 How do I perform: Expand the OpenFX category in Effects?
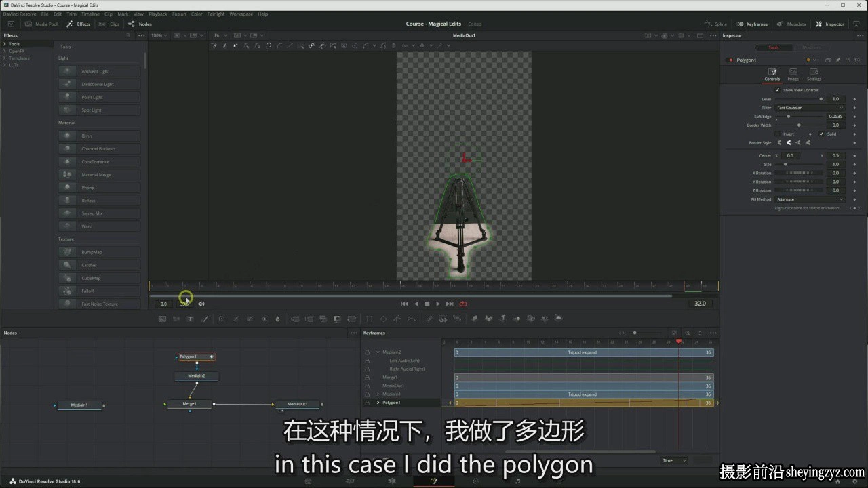pos(4,51)
